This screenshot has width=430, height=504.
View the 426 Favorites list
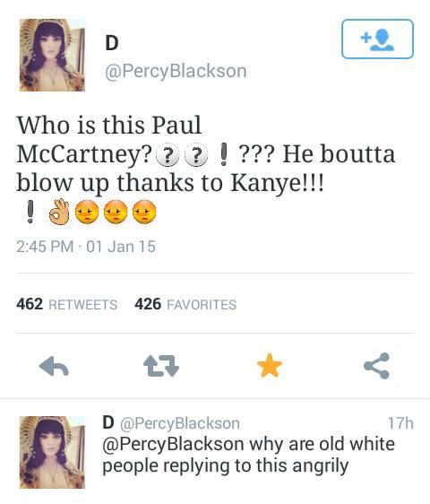(x=185, y=304)
